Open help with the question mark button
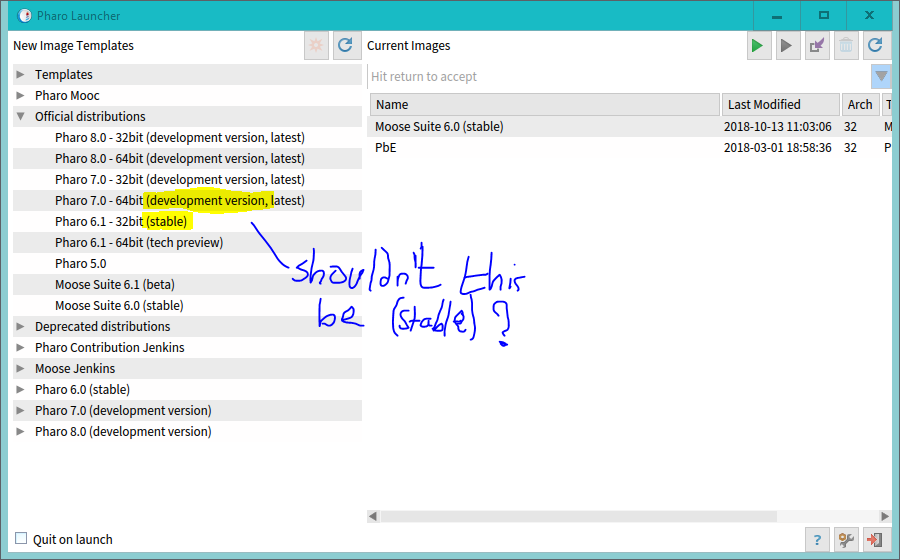This screenshot has height=560, width=900. pyautogui.click(x=817, y=540)
